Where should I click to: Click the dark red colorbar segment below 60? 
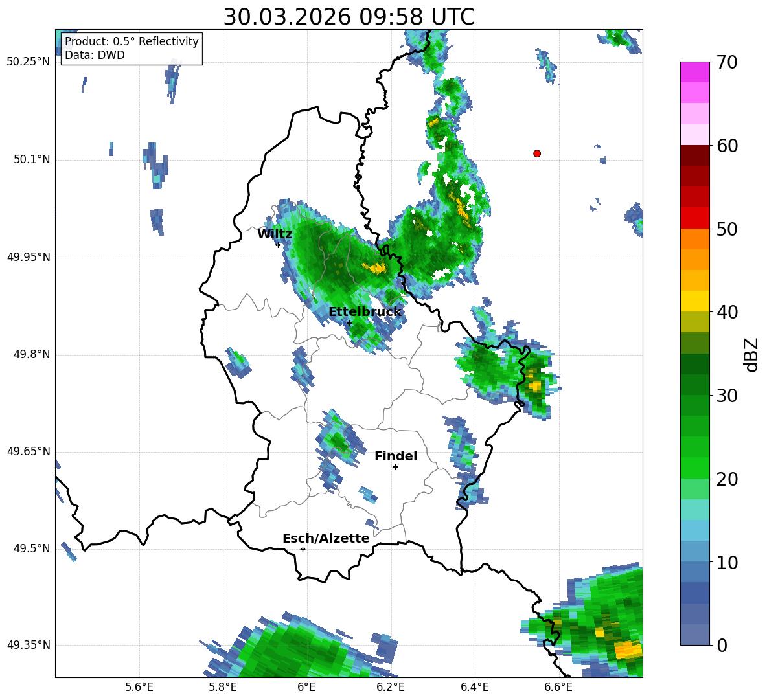point(694,155)
